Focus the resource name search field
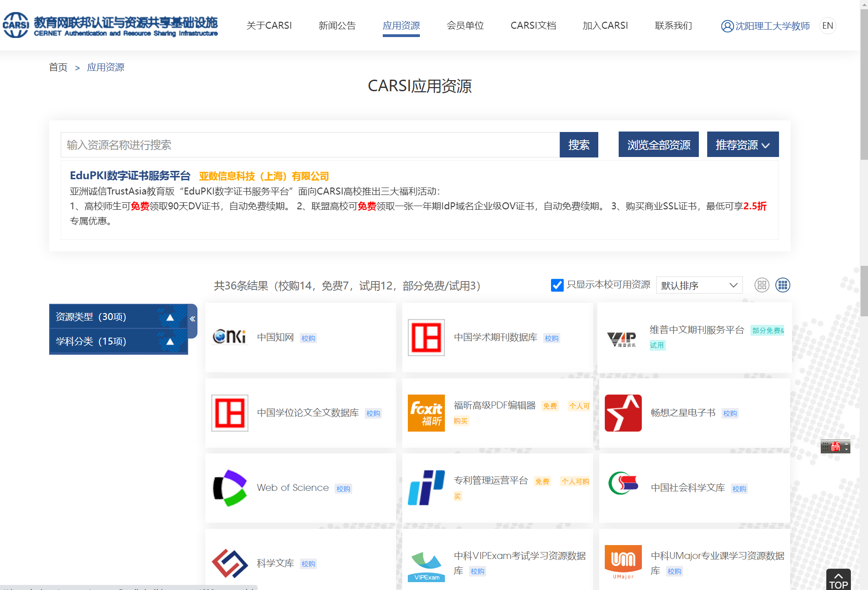 coord(310,145)
